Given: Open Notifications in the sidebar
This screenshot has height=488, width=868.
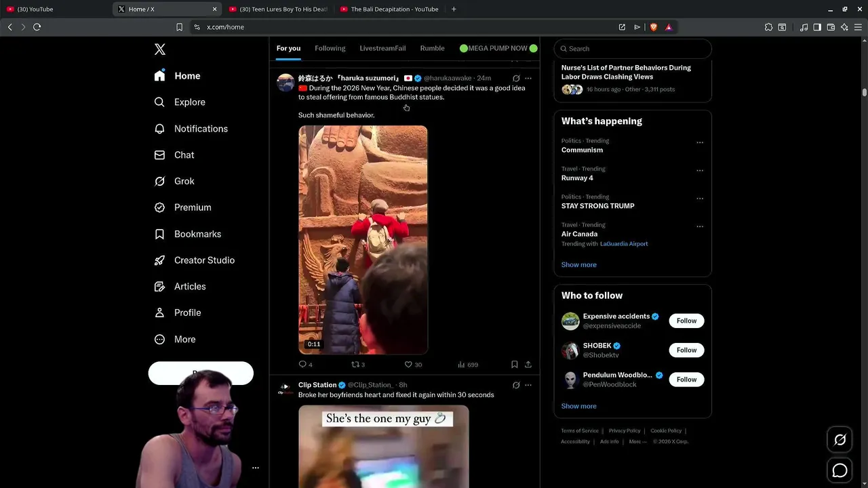Looking at the screenshot, I should (191, 129).
